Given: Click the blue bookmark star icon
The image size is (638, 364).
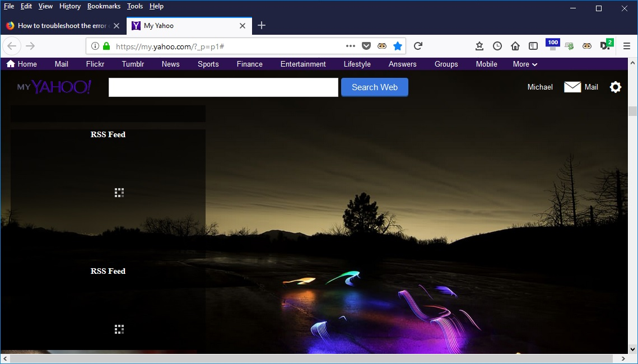Looking at the screenshot, I should (x=398, y=46).
